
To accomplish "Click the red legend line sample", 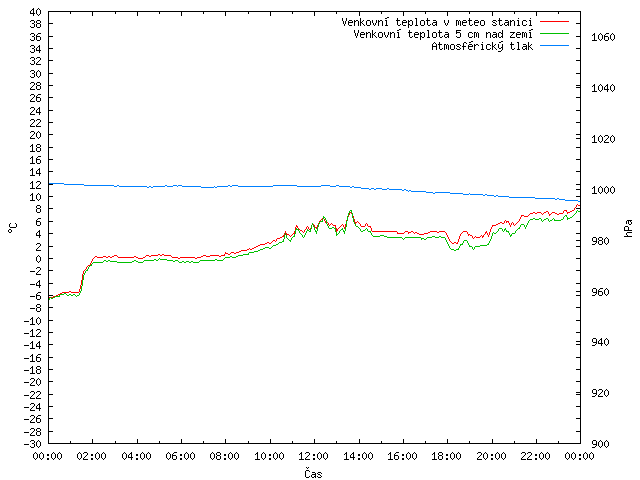I will 554,21.
